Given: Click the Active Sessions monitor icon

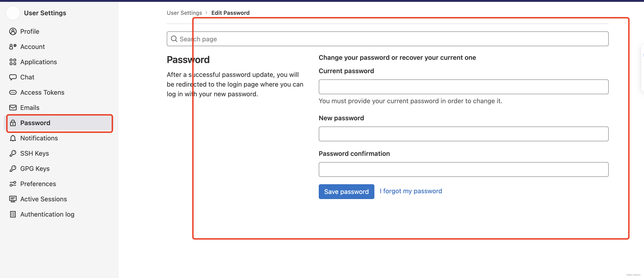Looking at the screenshot, I should (13, 199).
